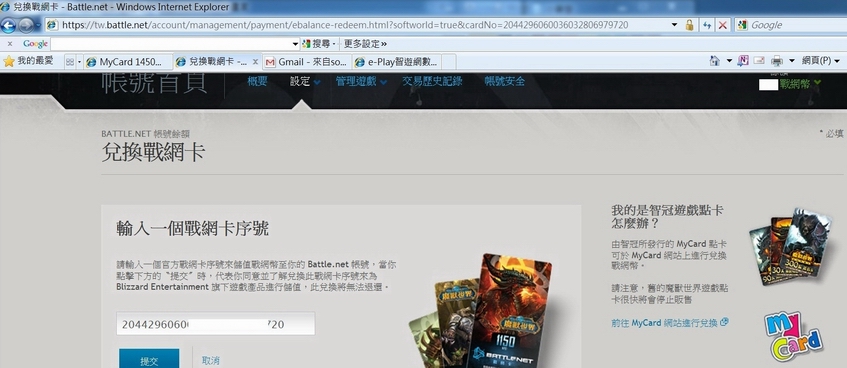Click the read mail envelope icon
The image size is (847, 368).
coord(759,61)
